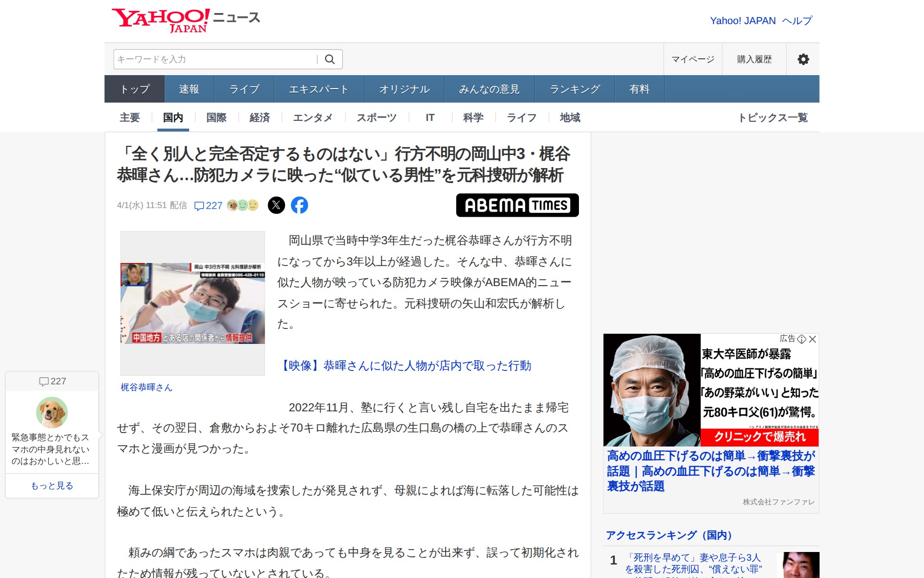Click the reaction emoji icons
The image size is (924, 578).
(x=243, y=205)
